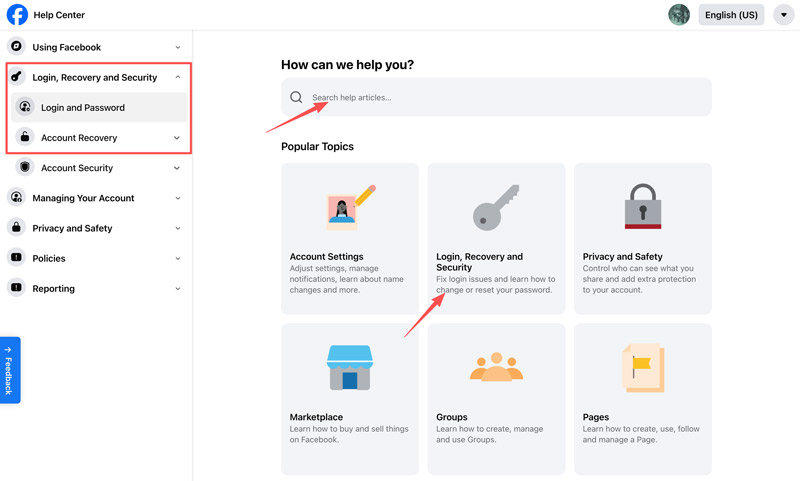
Task: Open Account Recovery sidebar entry
Action: point(79,138)
